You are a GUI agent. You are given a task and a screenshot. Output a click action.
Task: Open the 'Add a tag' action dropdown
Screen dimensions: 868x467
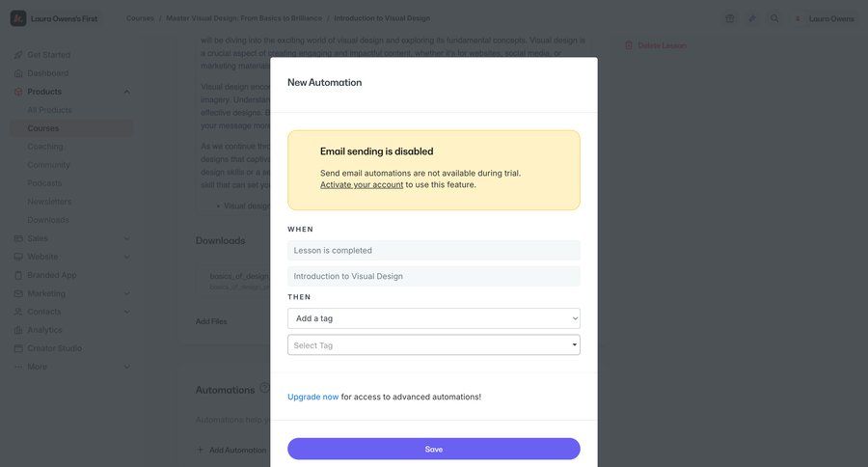433,318
